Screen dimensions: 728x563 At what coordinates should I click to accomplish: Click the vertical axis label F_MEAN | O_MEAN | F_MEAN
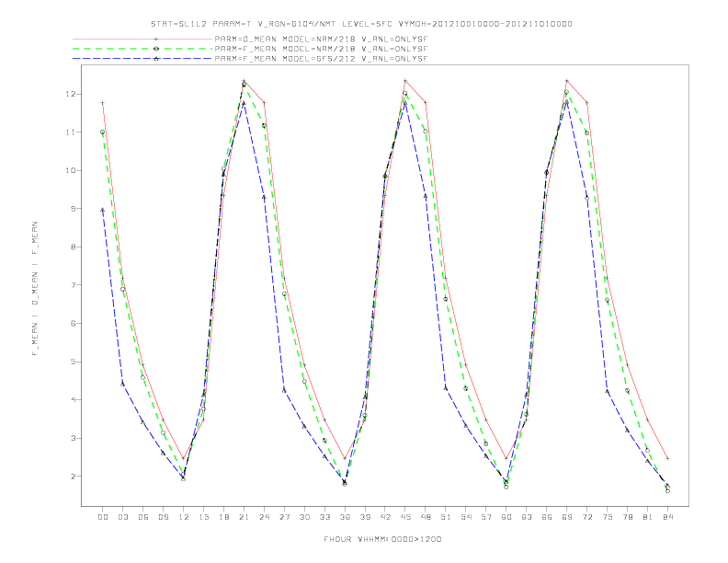pos(35,289)
